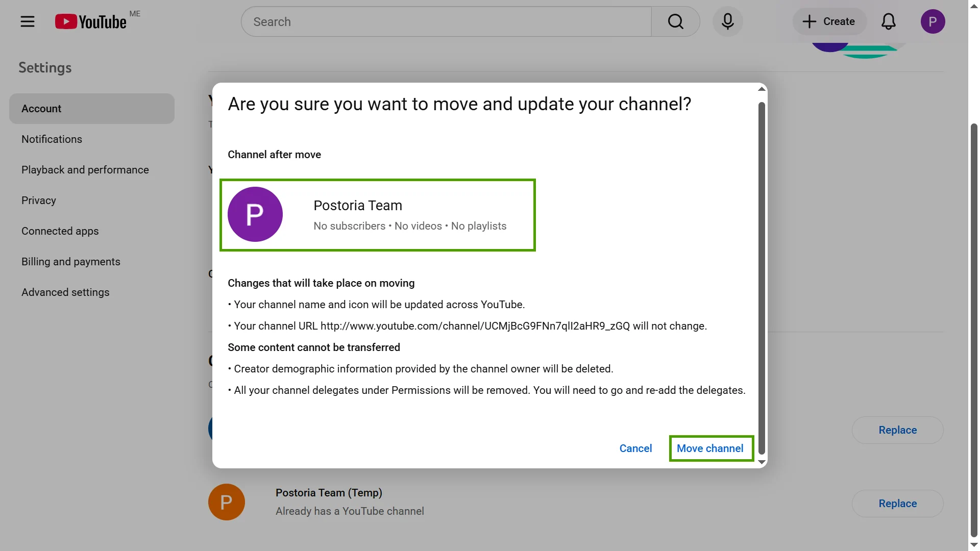Select the Account settings section
Viewport: 980px width, 551px height.
tap(41, 108)
